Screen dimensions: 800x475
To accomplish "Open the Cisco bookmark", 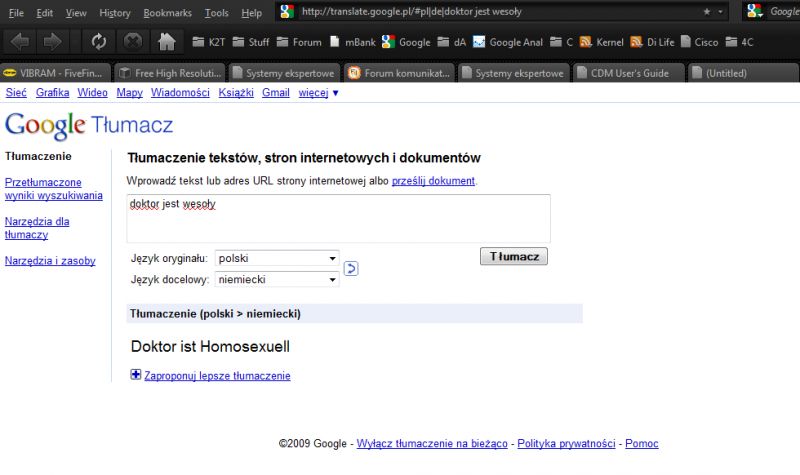I will click(x=699, y=42).
